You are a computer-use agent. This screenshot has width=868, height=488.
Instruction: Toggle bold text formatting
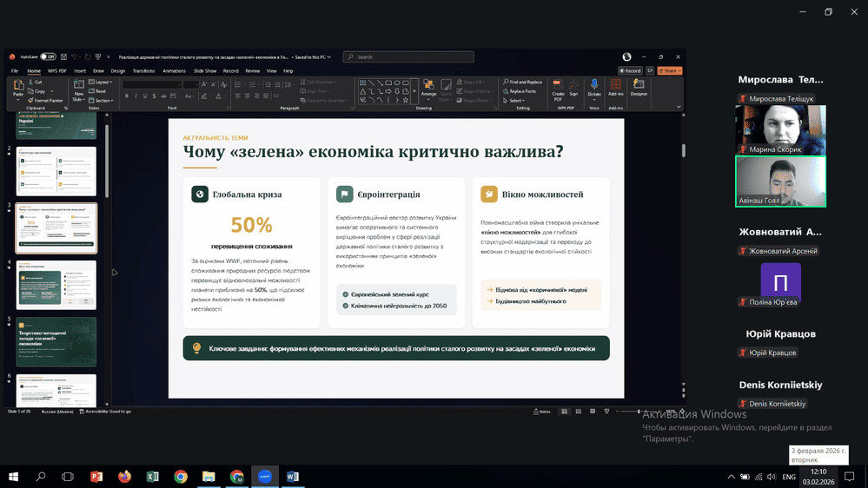click(x=126, y=96)
